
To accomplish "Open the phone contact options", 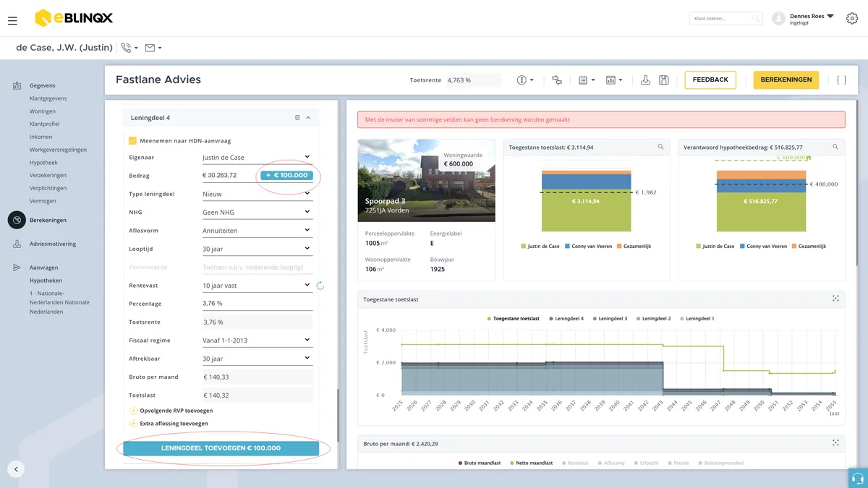I will pos(129,48).
